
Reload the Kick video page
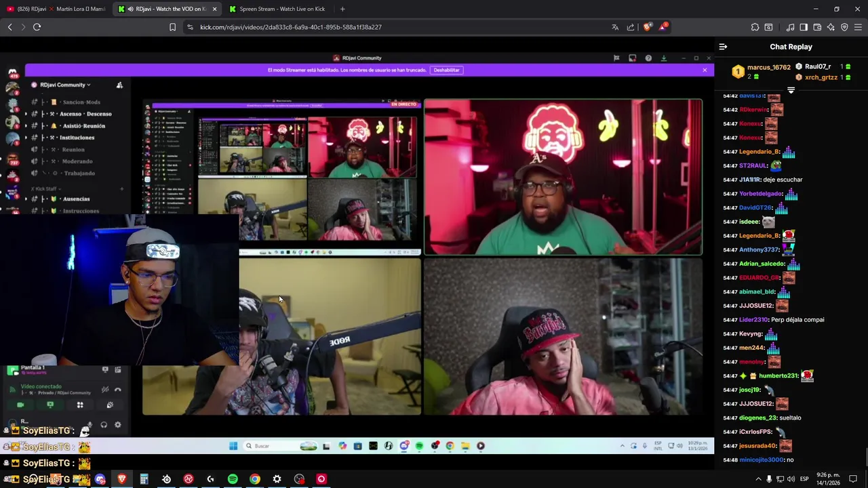pos(37,27)
